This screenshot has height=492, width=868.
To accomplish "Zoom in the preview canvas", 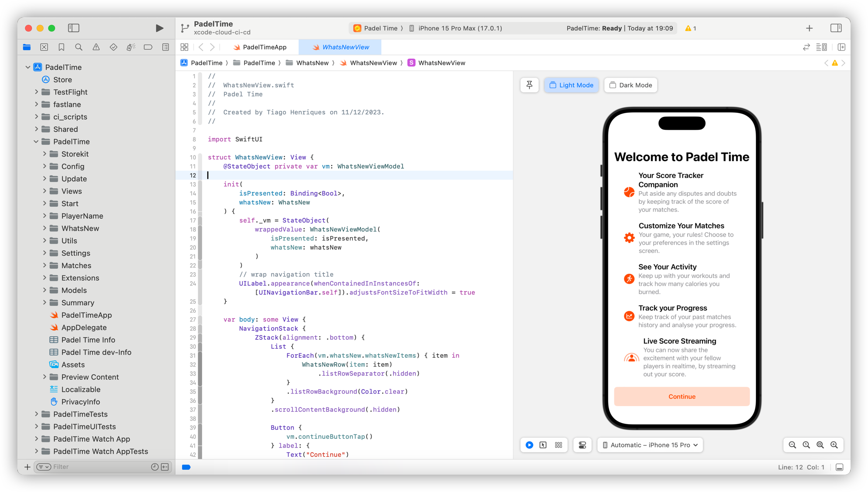I will (834, 445).
